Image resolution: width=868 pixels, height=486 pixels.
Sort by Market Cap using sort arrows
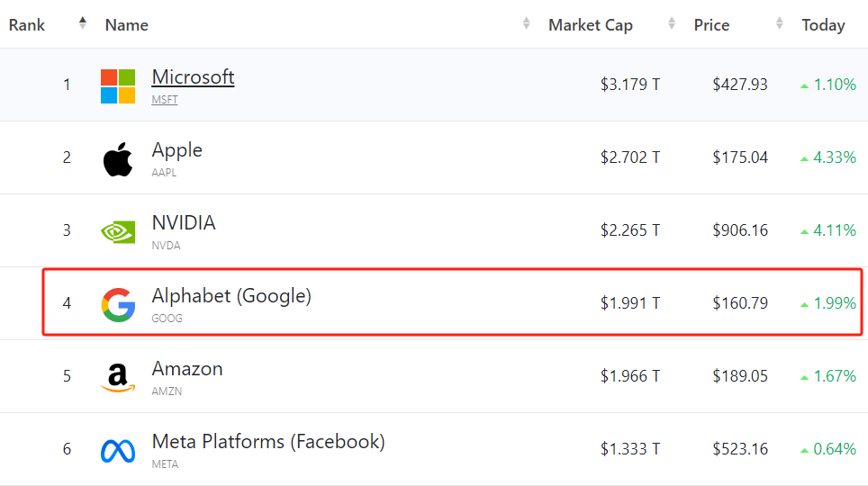672,24
